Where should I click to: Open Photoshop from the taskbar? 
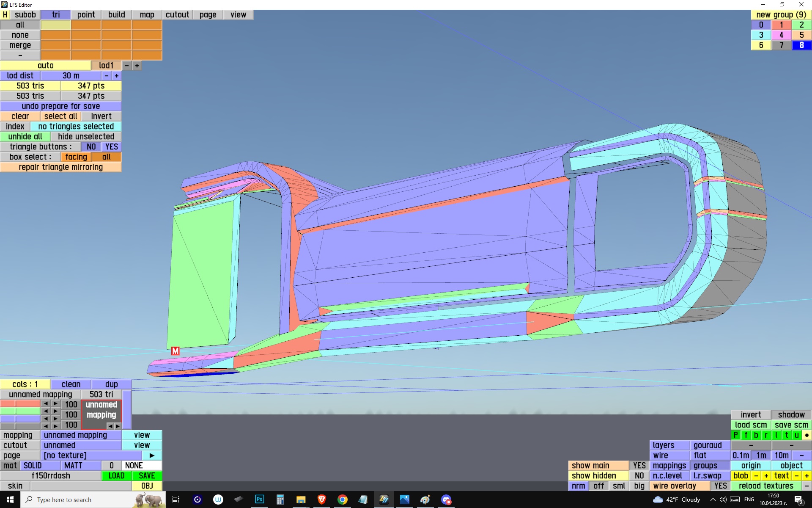click(259, 500)
